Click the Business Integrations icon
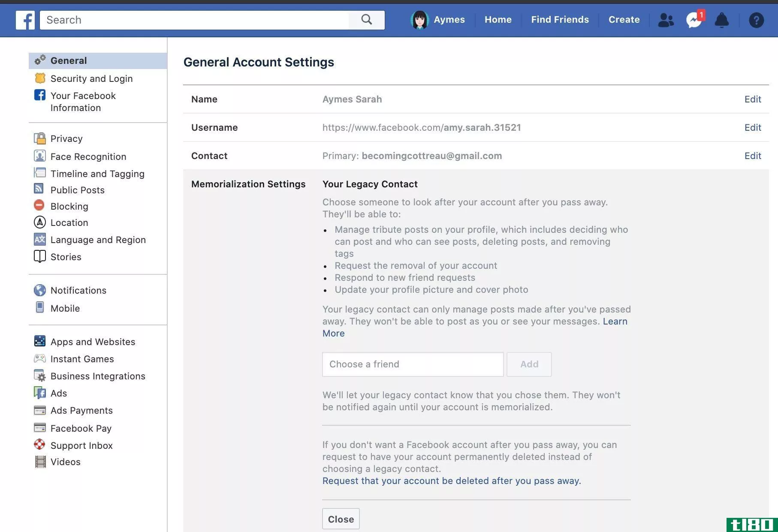Image resolution: width=778 pixels, height=532 pixels. (40, 376)
